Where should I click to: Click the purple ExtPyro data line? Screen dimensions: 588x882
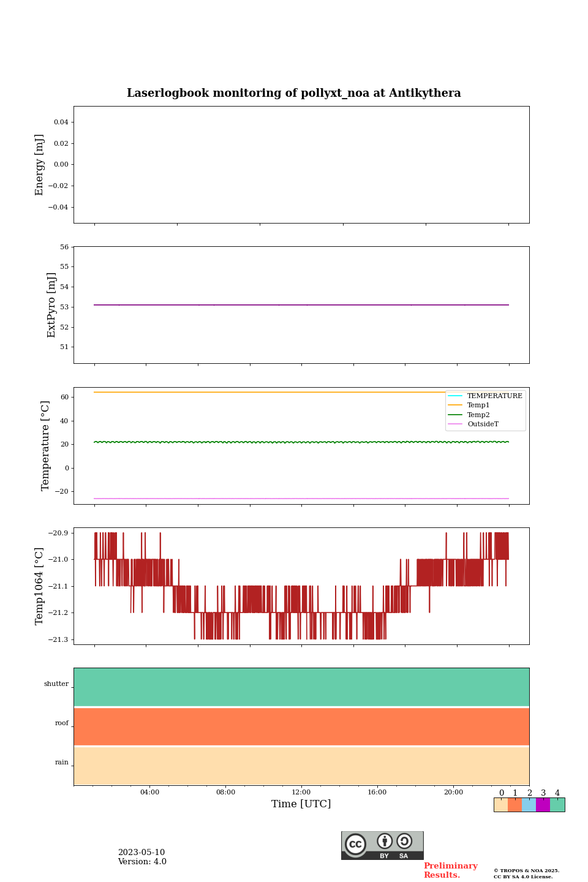pos(301,305)
